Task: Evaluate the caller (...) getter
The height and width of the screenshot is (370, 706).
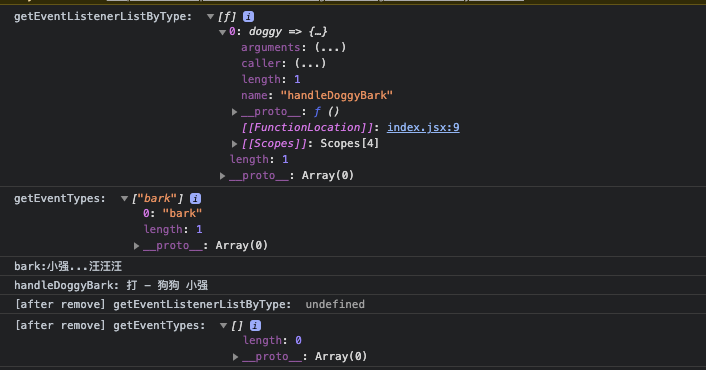Action: click(310, 63)
